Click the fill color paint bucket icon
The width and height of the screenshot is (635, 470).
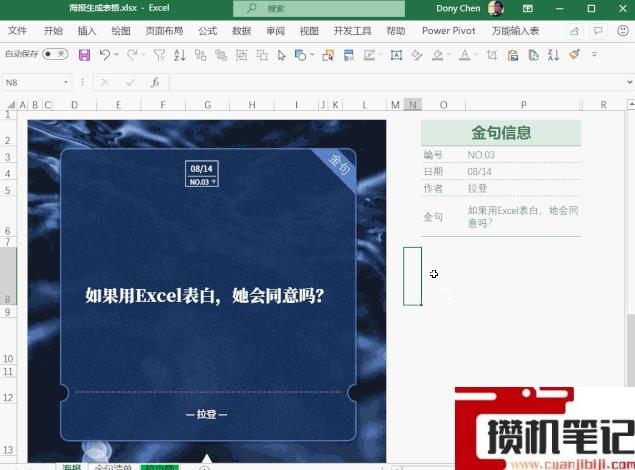(437, 55)
